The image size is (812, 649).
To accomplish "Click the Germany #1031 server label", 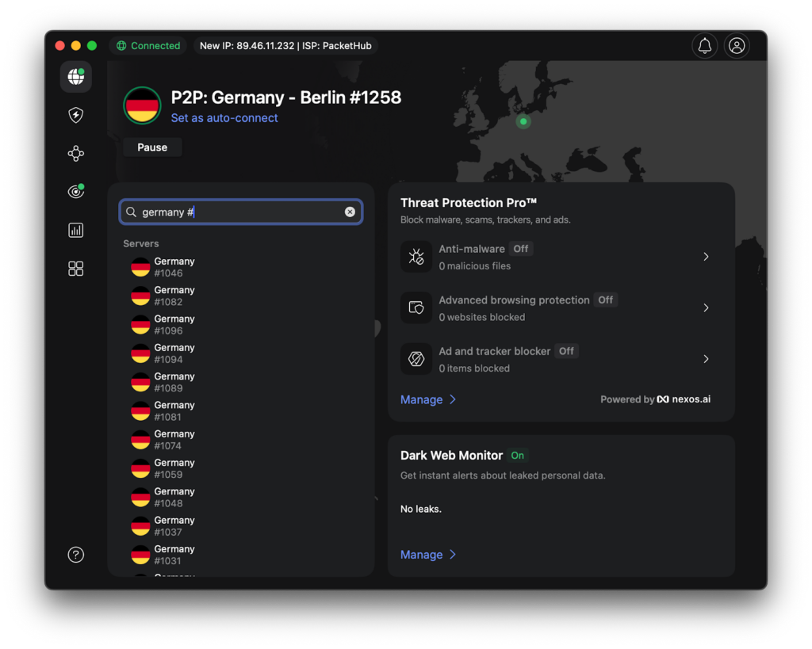I will (174, 555).
